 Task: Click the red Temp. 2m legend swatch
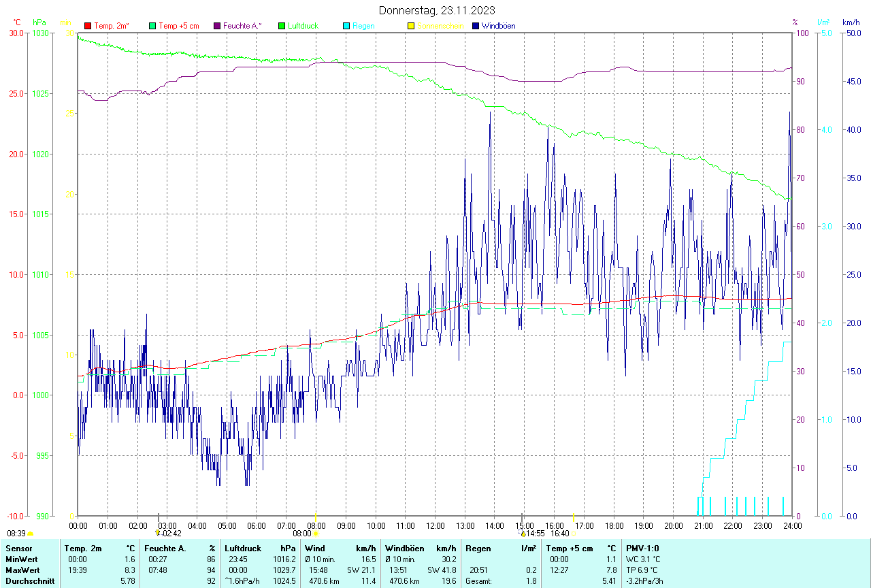tap(88, 26)
